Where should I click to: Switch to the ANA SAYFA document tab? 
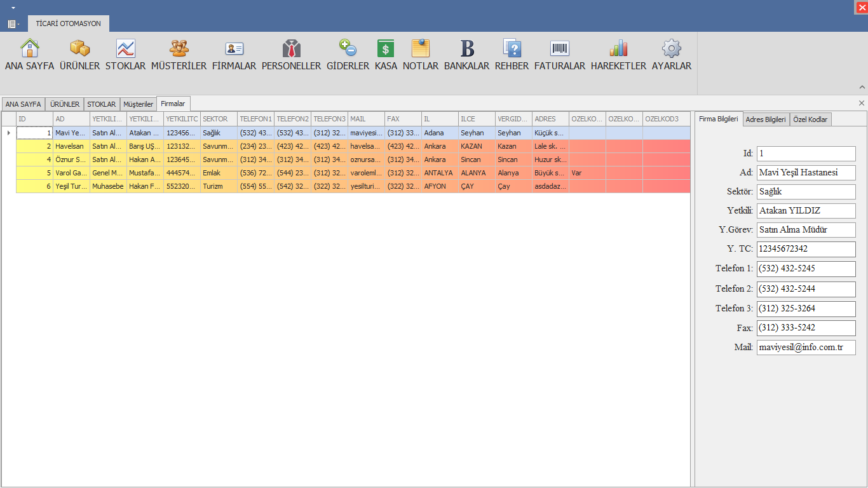(x=23, y=104)
